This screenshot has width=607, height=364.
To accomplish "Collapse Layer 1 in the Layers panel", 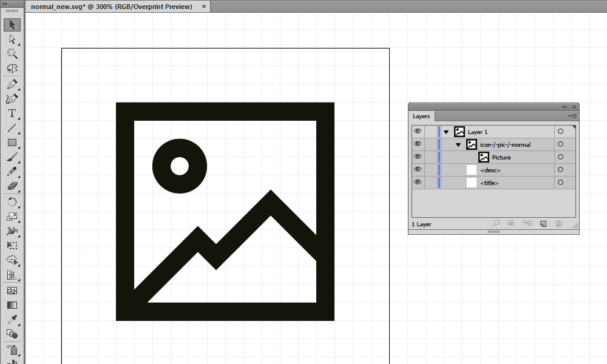I will 447,131.
